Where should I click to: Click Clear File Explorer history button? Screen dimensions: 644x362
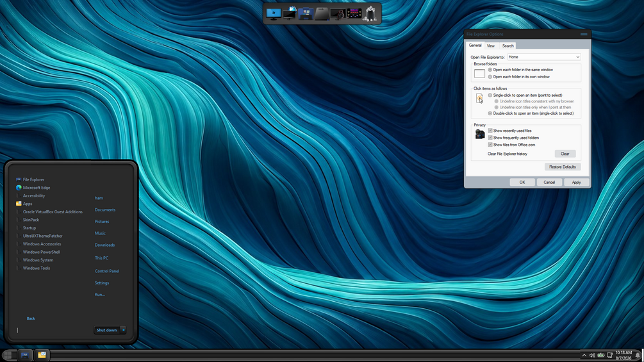point(565,154)
